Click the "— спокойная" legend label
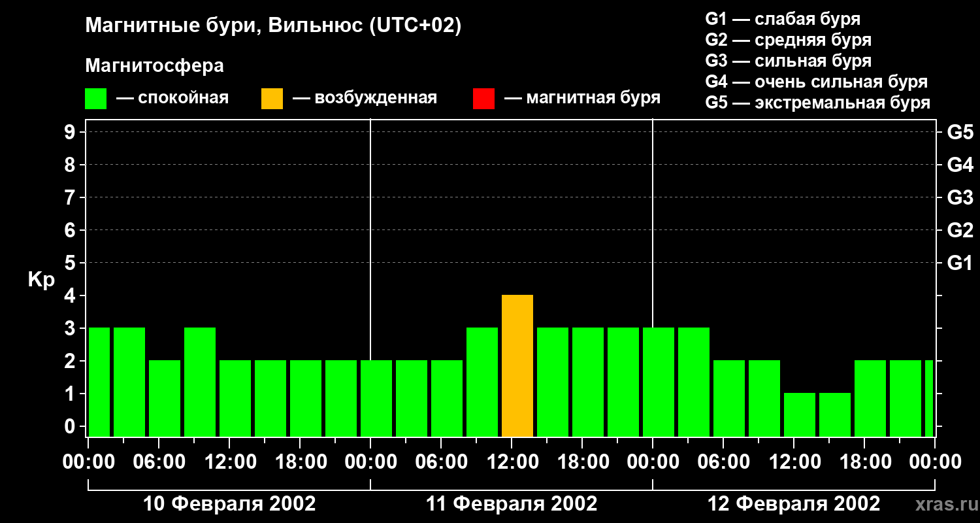The width and height of the screenshot is (980, 523). pos(172,98)
